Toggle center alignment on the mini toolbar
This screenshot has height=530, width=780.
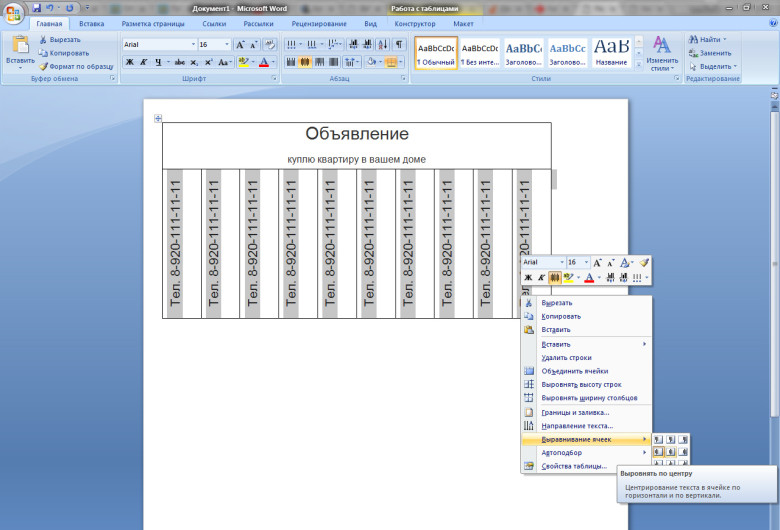coord(554,278)
